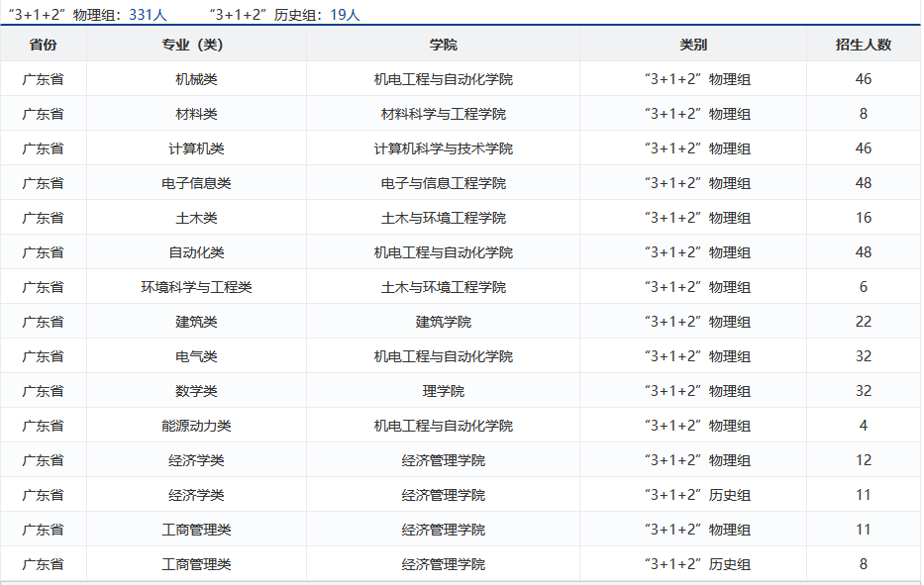Viewport: 924px width, 585px height.
Task: Select the 招生人数 column header
Action: (864, 45)
